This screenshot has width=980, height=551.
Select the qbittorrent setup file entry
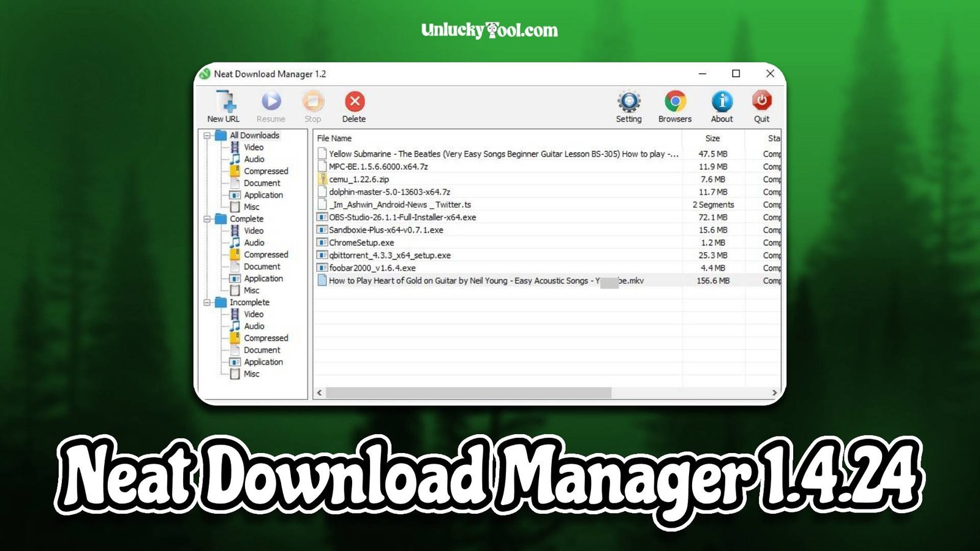388,255
